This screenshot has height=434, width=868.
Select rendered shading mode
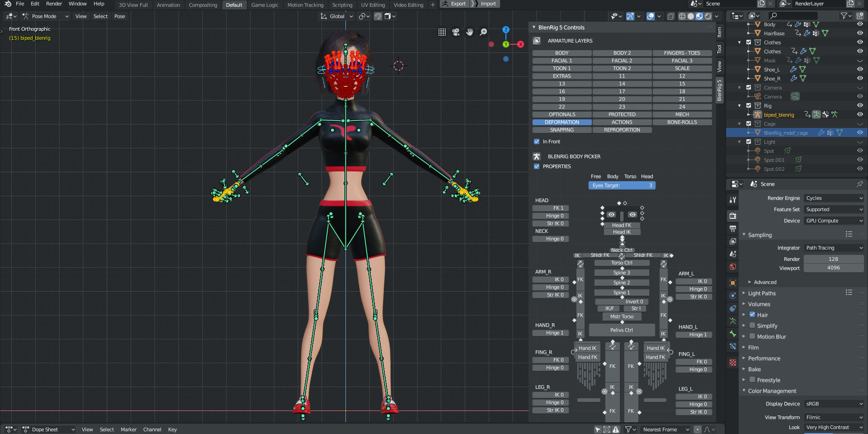click(708, 16)
